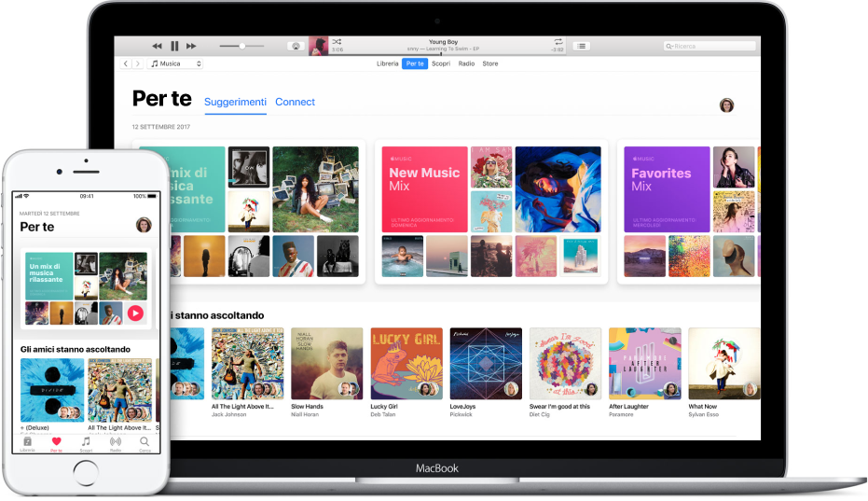This screenshot has height=501, width=868.
Task: Click the now playing album artwork
Action: click(318, 46)
